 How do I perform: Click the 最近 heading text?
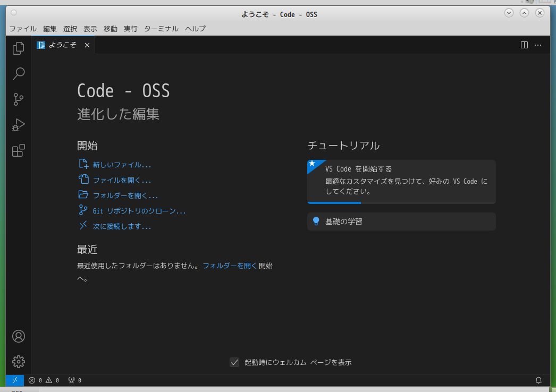click(x=87, y=250)
